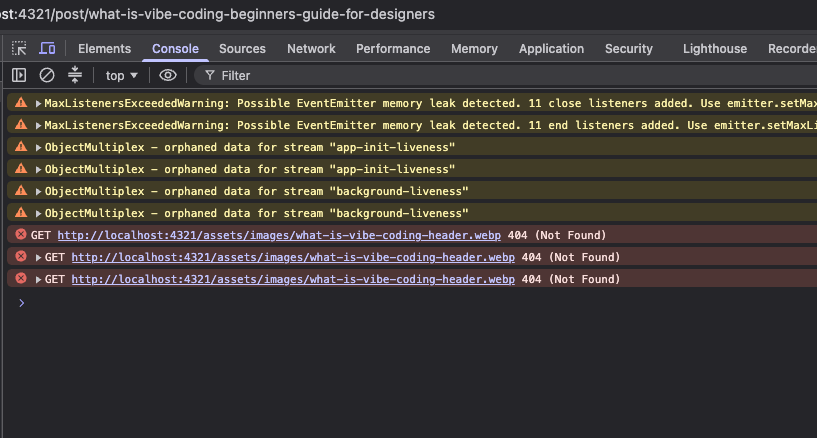Open the second 404 header.webp link

tap(293, 257)
